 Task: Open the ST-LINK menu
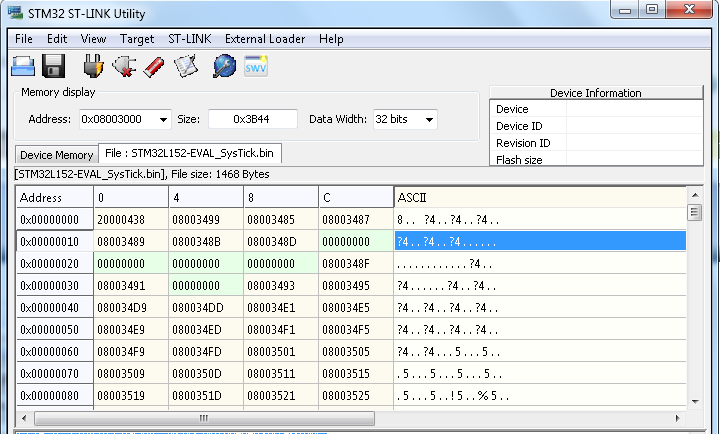190,39
